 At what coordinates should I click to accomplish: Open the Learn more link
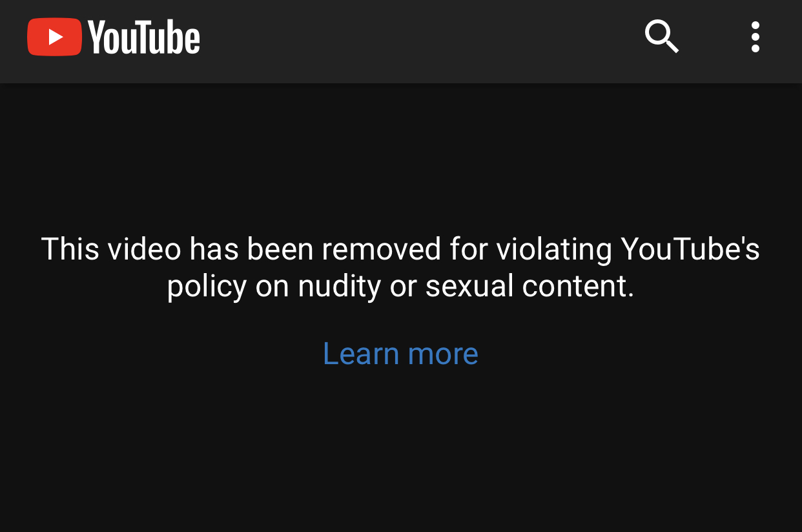coord(400,353)
